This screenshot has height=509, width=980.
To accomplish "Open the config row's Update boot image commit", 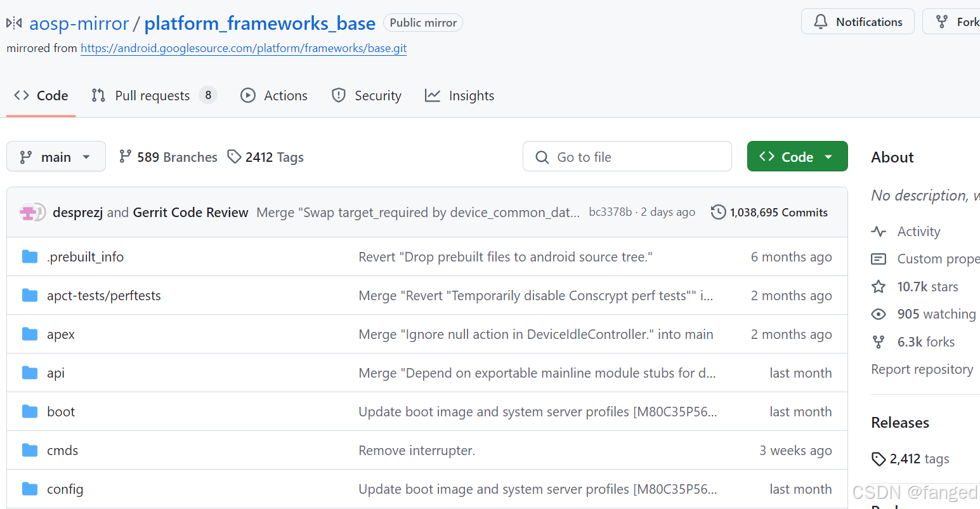I will [x=538, y=489].
